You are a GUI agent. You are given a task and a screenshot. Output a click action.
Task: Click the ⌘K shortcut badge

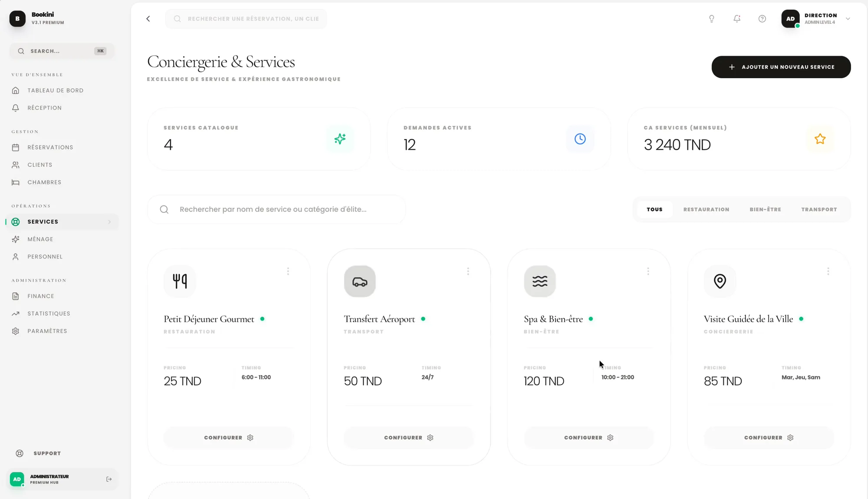[100, 51]
